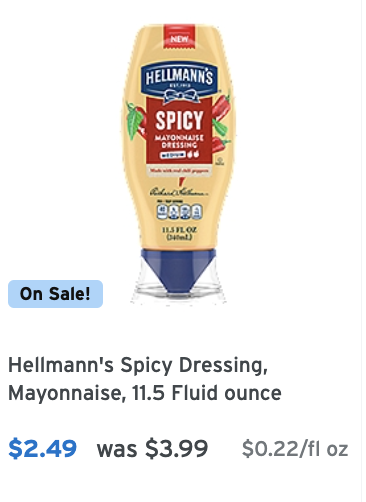
Task: Click the was $3.99 original price
Action: click(152, 448)
